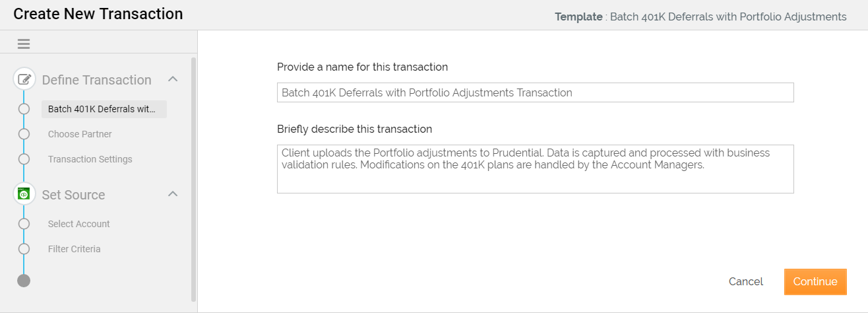Viewport: 868px width, 313px height.
Task: Open the hamburger menu icon
Action: tap(24, 44)
